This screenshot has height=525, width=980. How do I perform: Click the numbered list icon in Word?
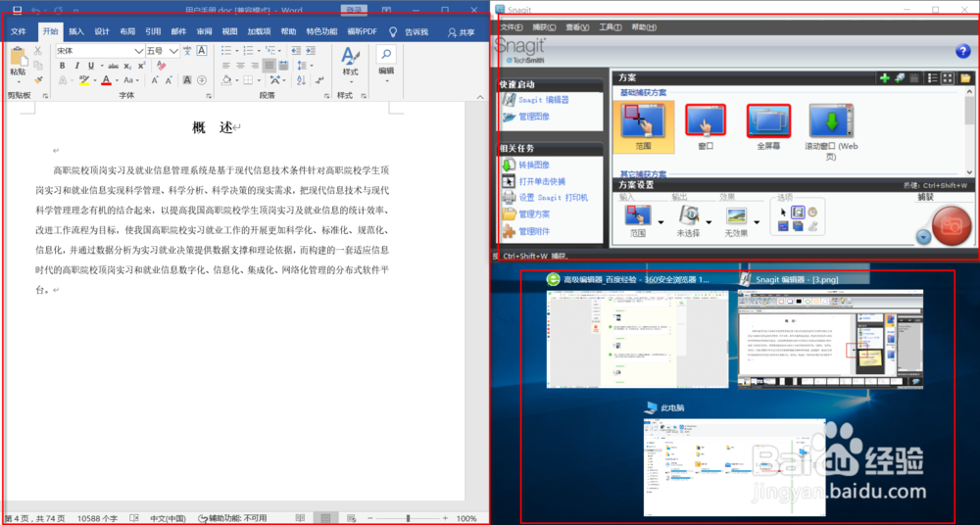coord(248,51)
